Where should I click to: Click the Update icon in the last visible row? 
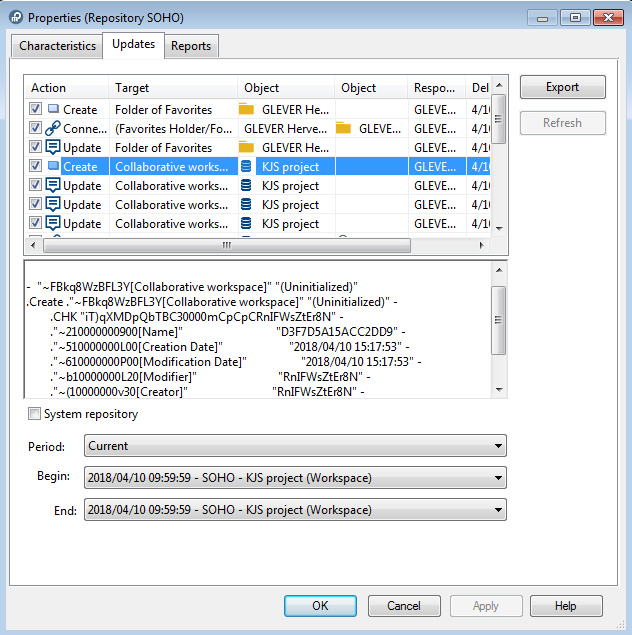[x=53, y=224]
